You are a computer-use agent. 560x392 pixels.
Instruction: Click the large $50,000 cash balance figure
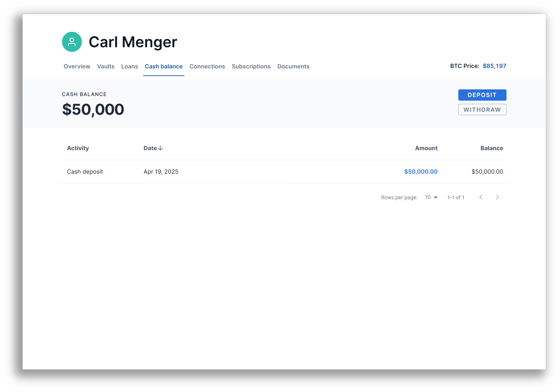point(93,109)
